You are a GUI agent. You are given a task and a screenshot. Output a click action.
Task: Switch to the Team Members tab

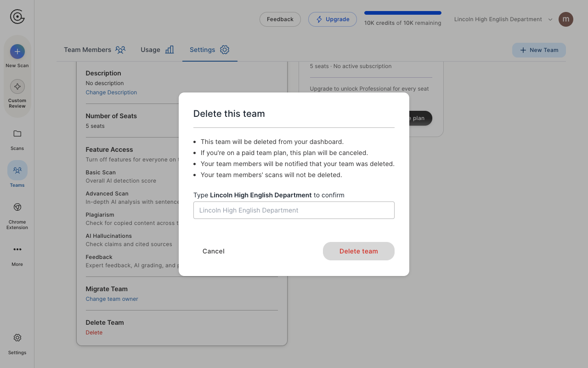(95, 50)
